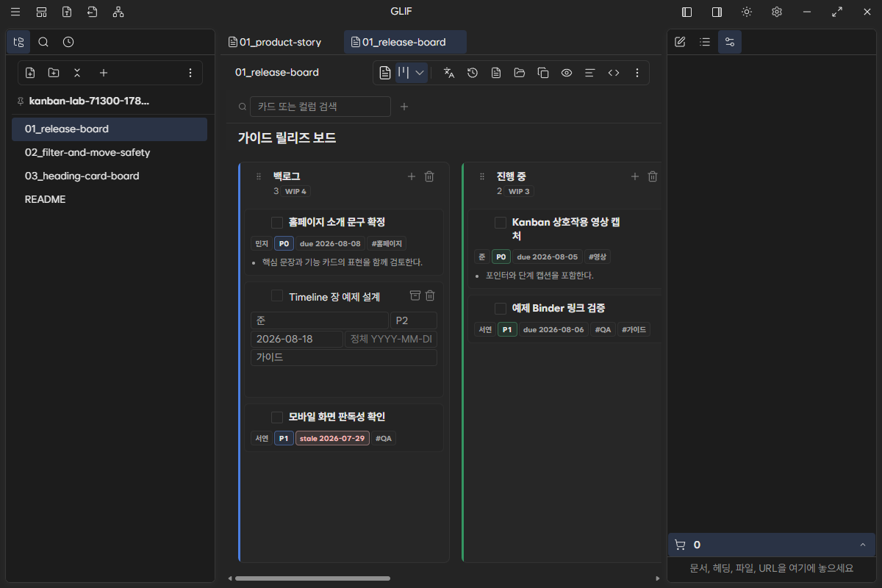882x588 pixels.
Task: Click the horizontal board scrollbar
Action: point(312,578)
